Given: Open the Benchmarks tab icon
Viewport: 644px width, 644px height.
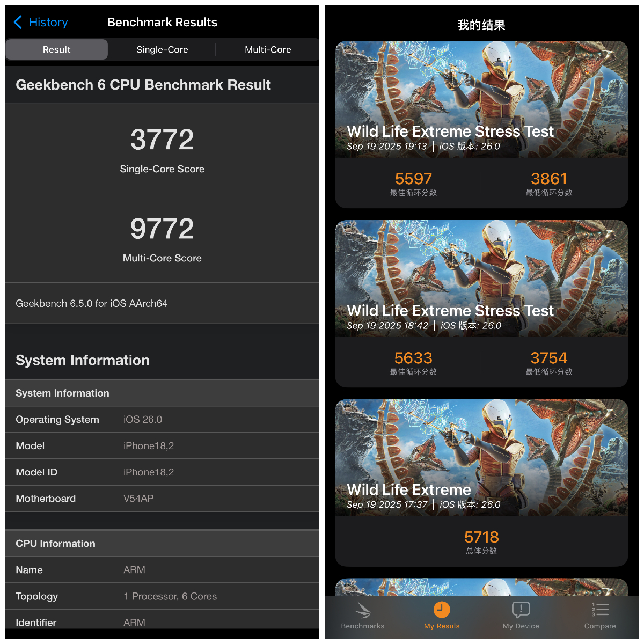Looking at the screenshot, I should pyautogui.click(x=363, y=610).
